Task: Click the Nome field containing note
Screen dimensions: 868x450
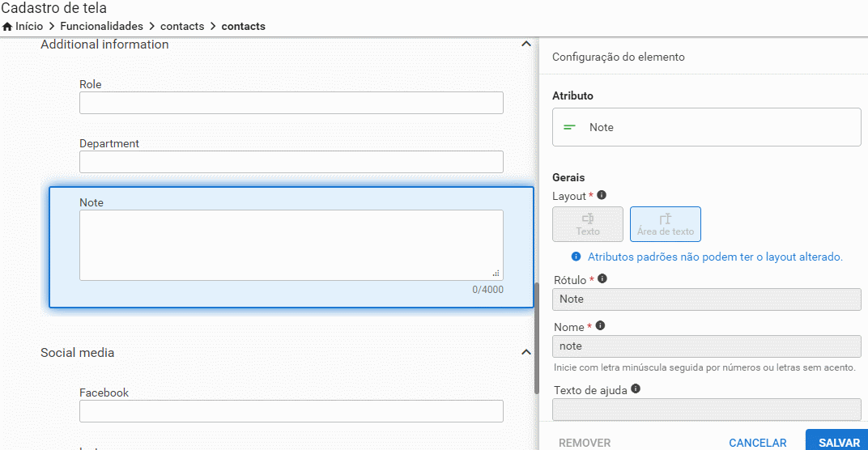Action: click(x=706, y=346)
